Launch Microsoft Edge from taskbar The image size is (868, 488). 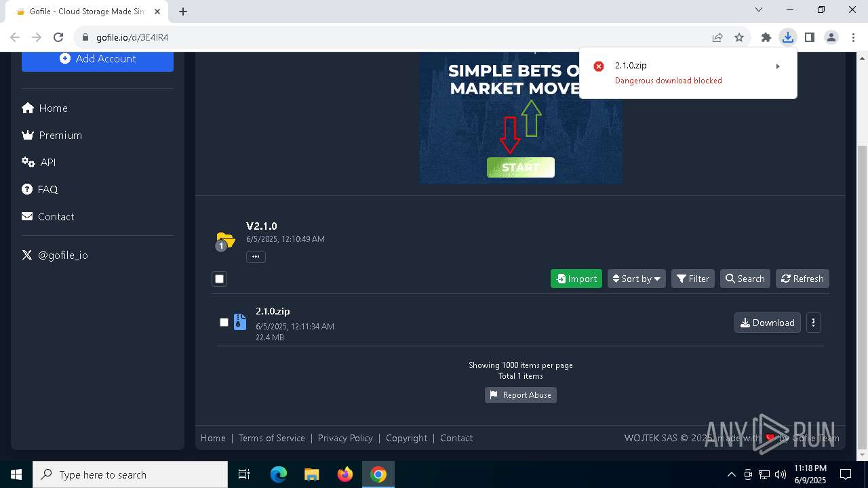click(x=279, y=474)
